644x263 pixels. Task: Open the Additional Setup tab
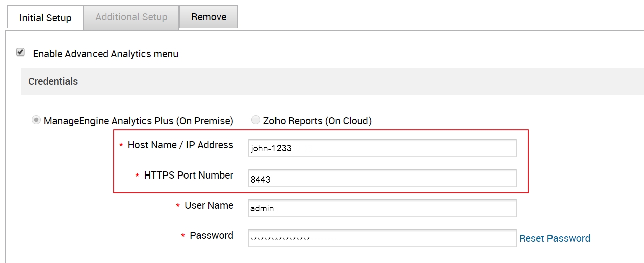tap(131, 17)
